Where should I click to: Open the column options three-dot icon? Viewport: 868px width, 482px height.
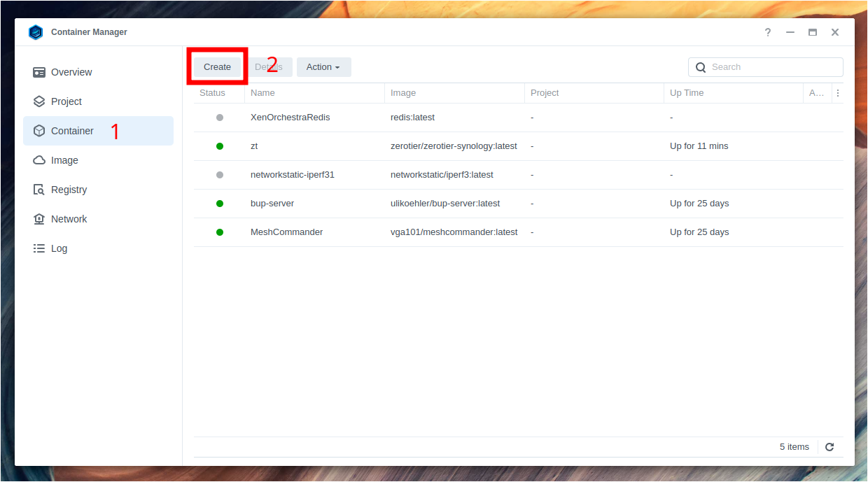[838, 93]
